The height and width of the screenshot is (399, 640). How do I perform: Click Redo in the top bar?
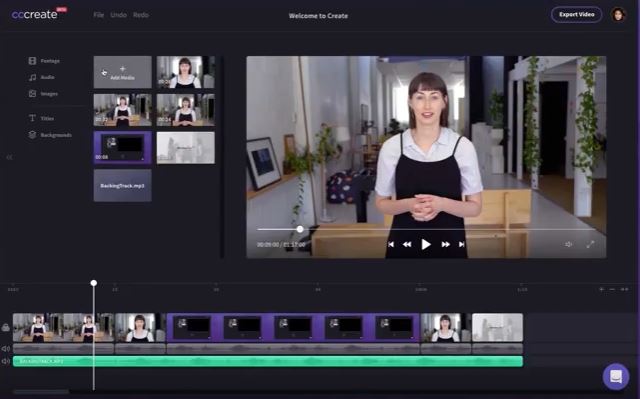coord(141,15)
